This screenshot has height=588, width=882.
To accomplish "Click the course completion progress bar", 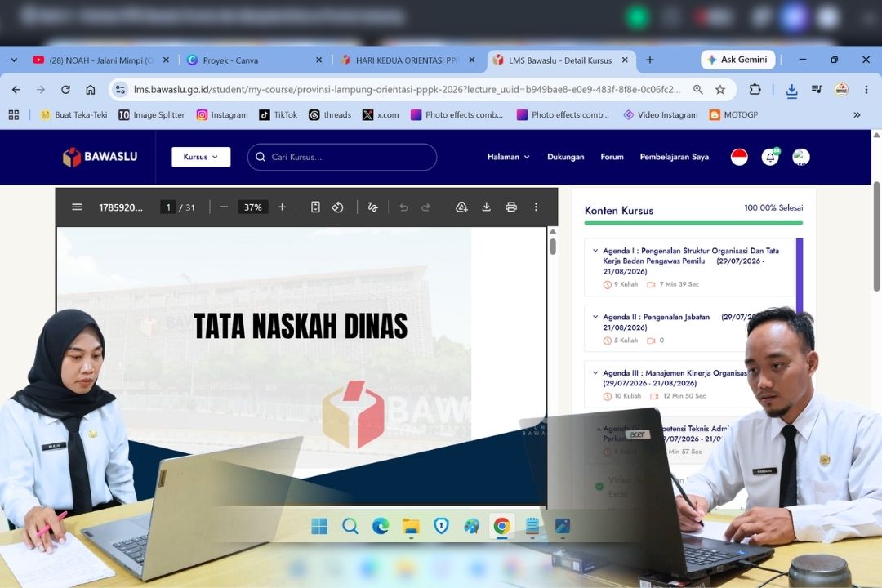I will [693, 223].
